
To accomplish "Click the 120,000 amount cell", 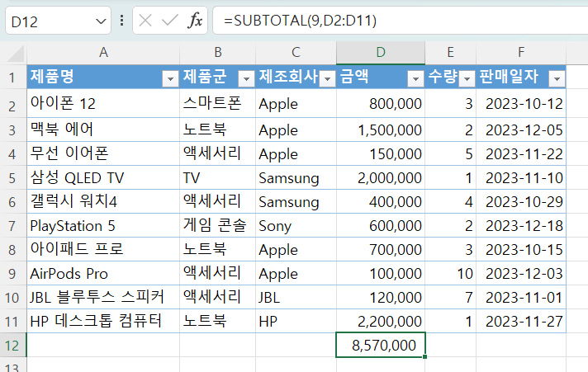I will click(x=381, y=298).
